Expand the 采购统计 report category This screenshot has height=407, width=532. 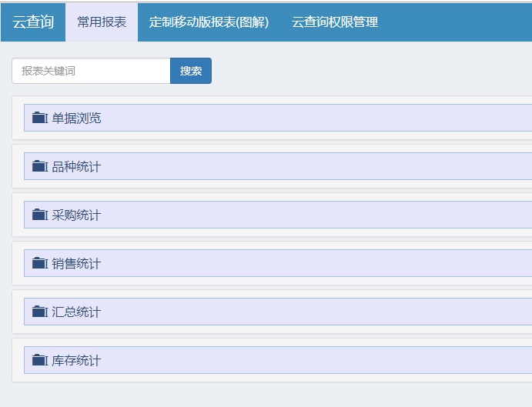(278, 215)
